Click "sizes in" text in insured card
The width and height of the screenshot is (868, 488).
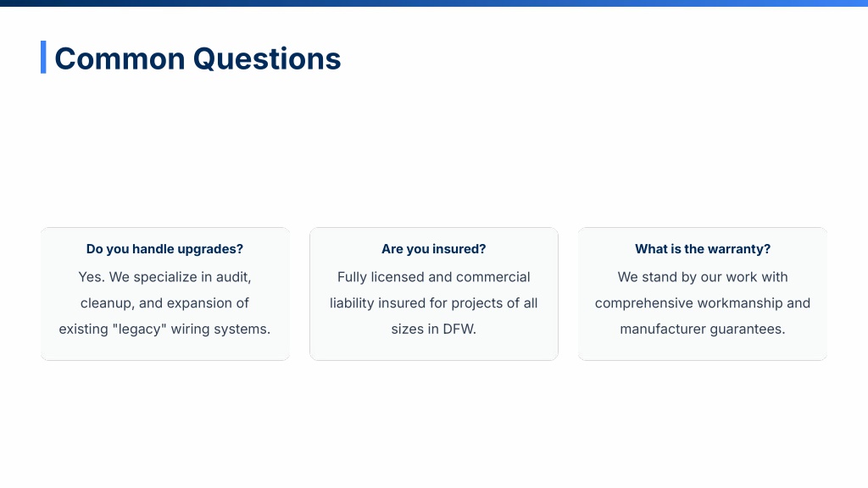[415, 329]
